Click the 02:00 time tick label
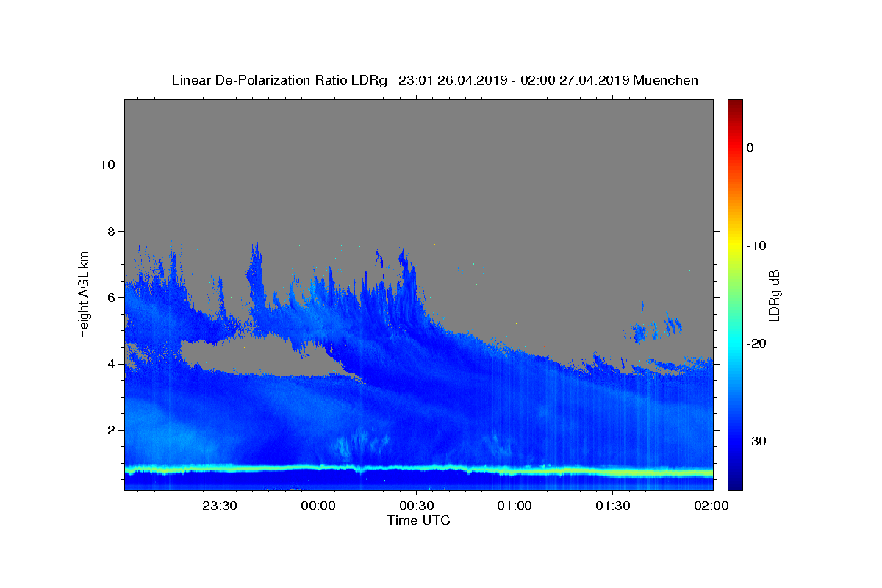The image size is (882, 588). (x=711, y=506)
